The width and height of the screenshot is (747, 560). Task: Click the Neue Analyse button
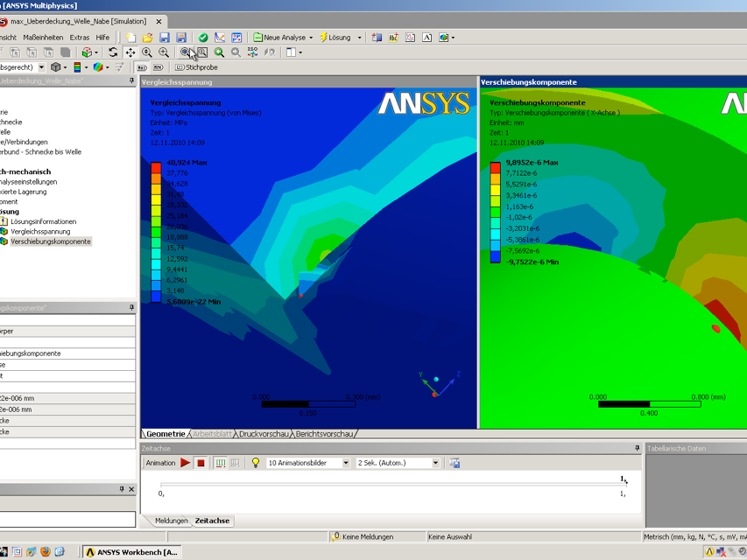279,38
